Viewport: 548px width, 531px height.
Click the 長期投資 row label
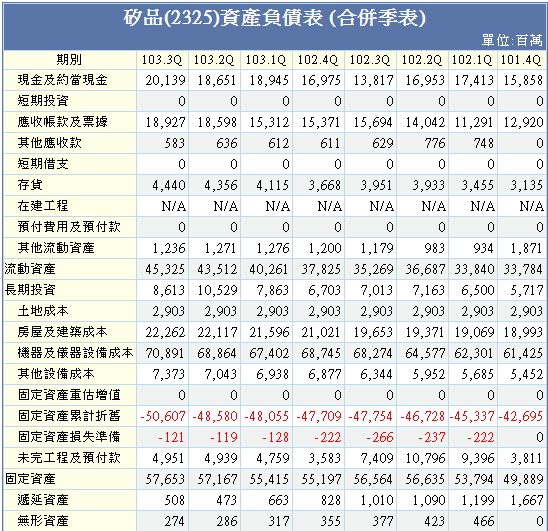(30, 290)
